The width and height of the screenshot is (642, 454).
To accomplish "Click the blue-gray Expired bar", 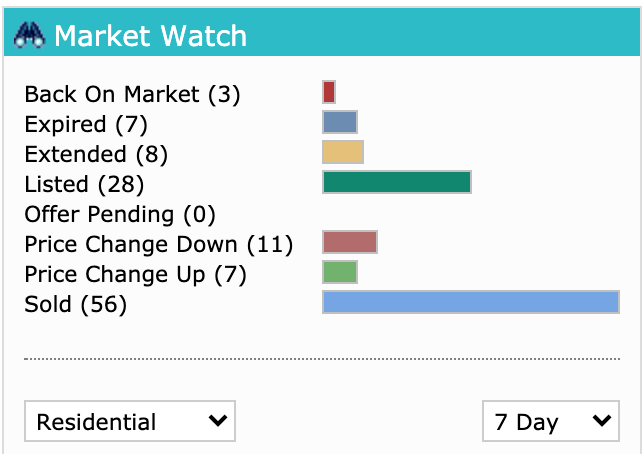I will (x=340, y=122).
